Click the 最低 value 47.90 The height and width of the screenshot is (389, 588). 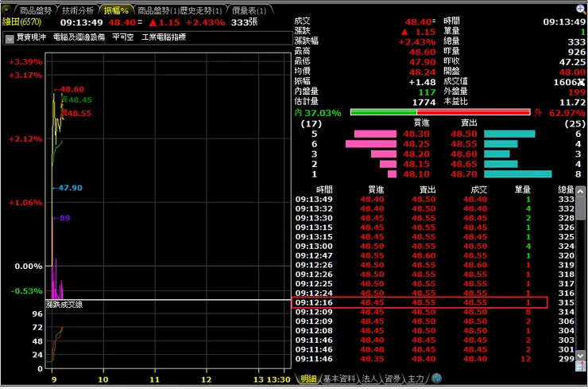pos(422,62)
